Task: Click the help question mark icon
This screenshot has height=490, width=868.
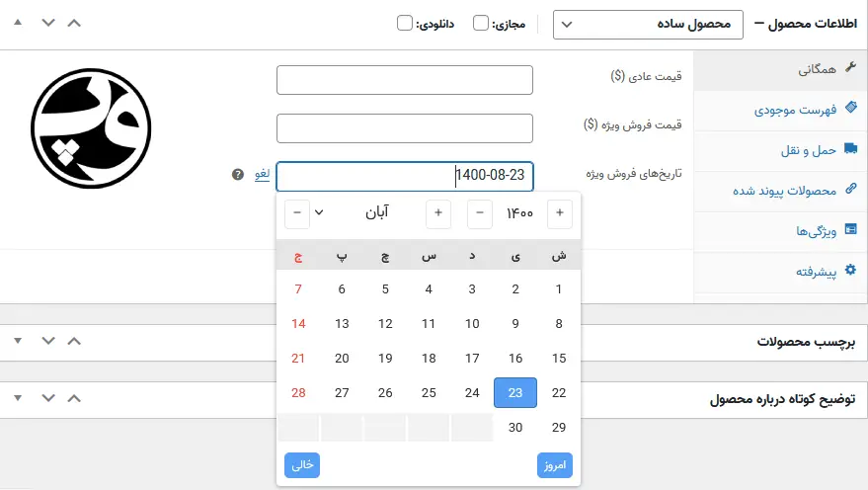Action: pyautogui.click(x=238, y=175)
